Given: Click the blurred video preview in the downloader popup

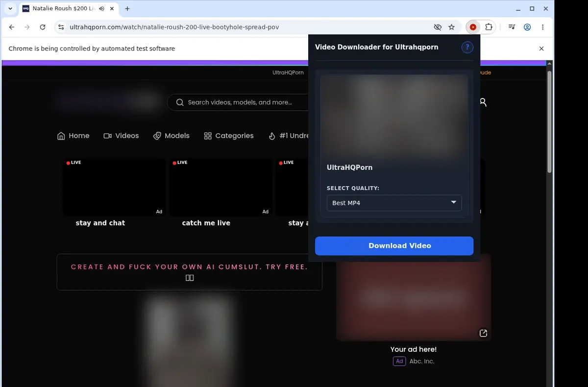Looking at the screenshot, I should pos(394,117).
